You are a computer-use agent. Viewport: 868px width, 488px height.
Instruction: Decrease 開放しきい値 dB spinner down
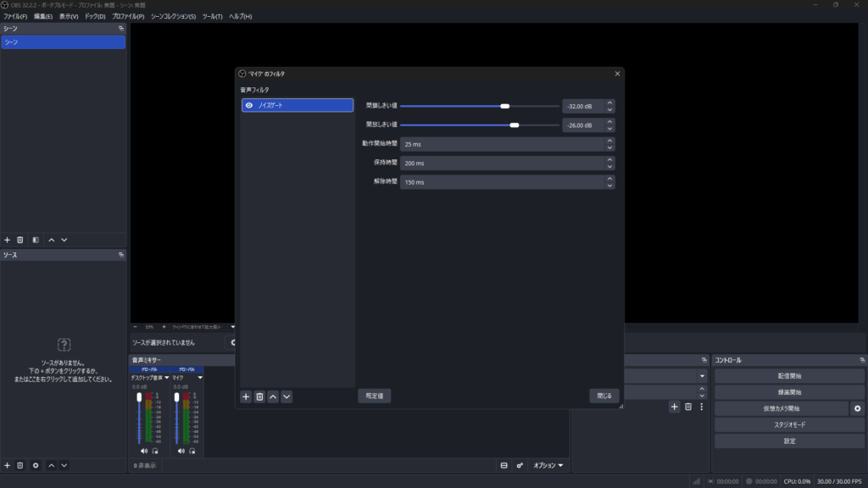609,129
